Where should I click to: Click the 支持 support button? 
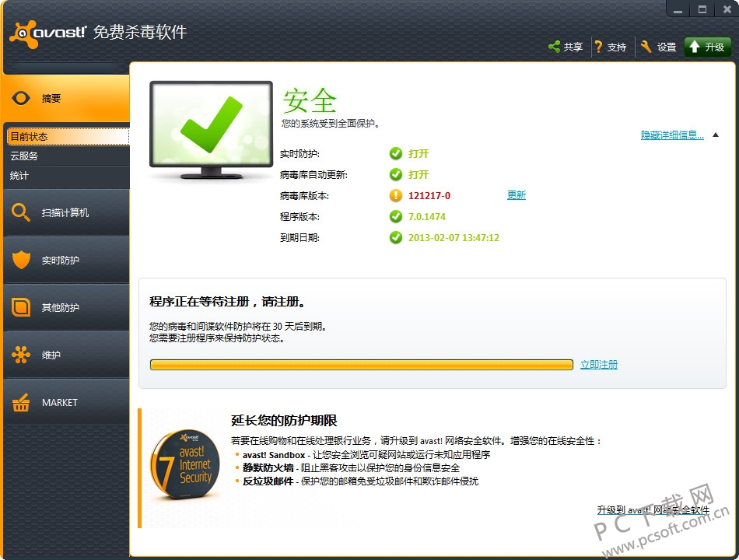(611, 47)
